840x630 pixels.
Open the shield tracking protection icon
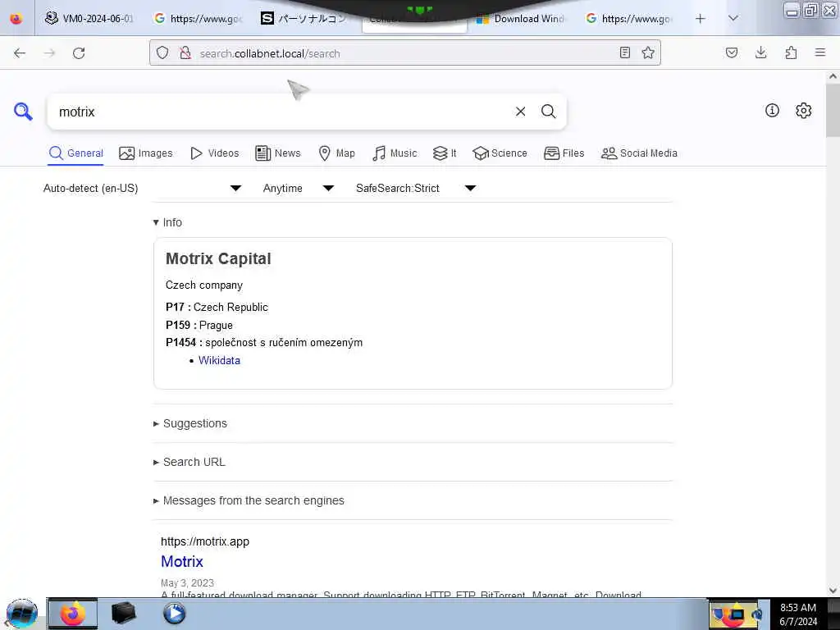[162, 52]
